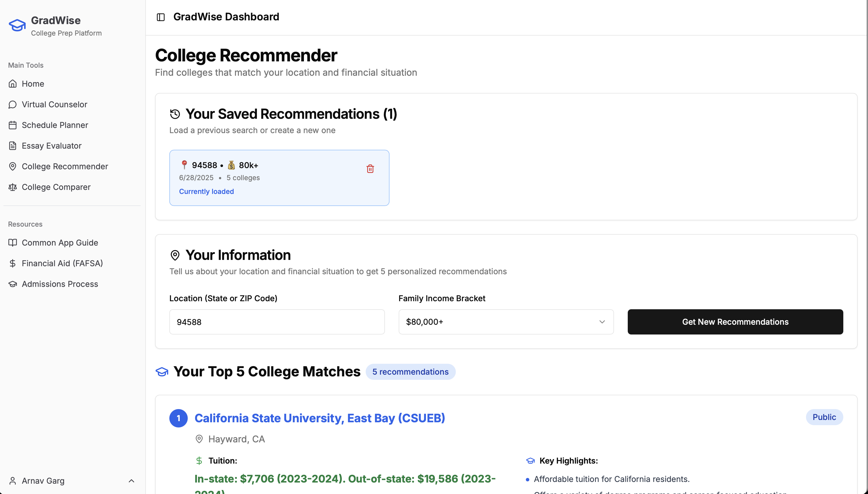Go to College Recommender in sidebar

[x=65, y=167]
